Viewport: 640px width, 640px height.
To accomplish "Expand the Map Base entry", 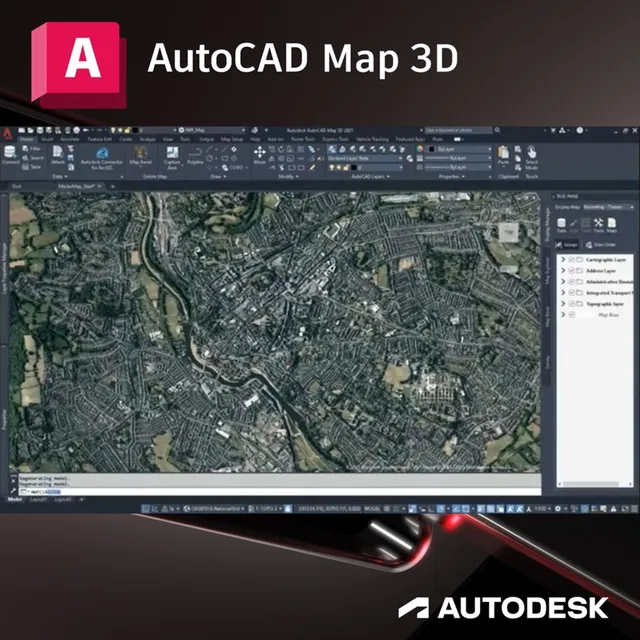I will [x=563, y=315].
